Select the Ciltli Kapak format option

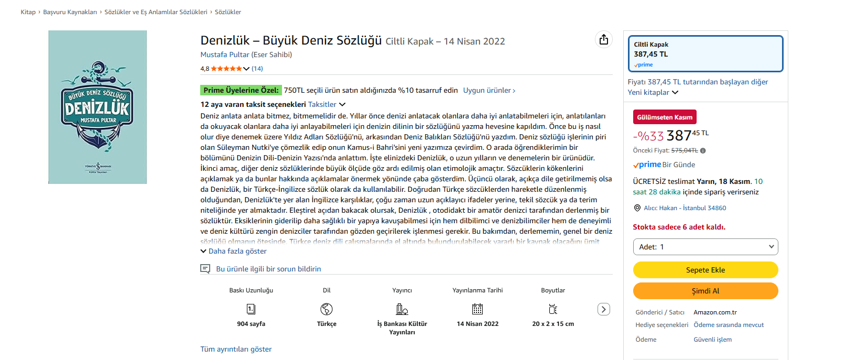coord(706,53)
